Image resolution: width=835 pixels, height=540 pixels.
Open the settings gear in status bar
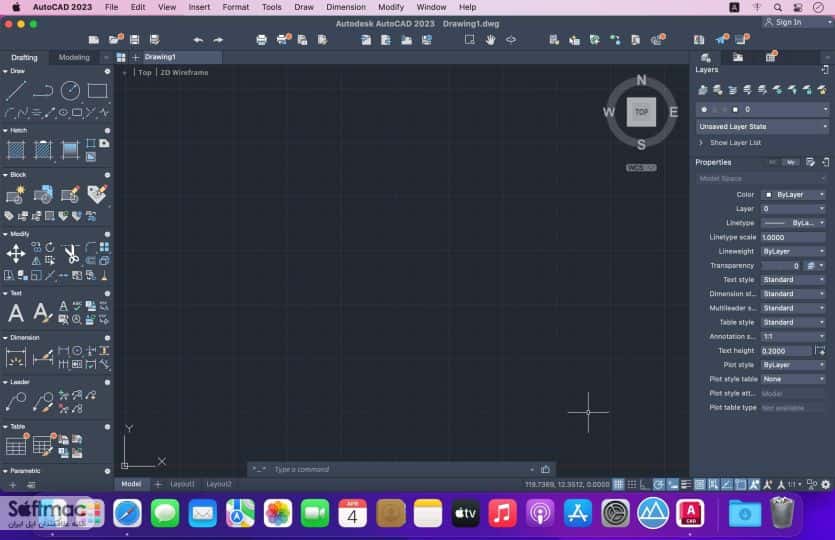point(825,485)
